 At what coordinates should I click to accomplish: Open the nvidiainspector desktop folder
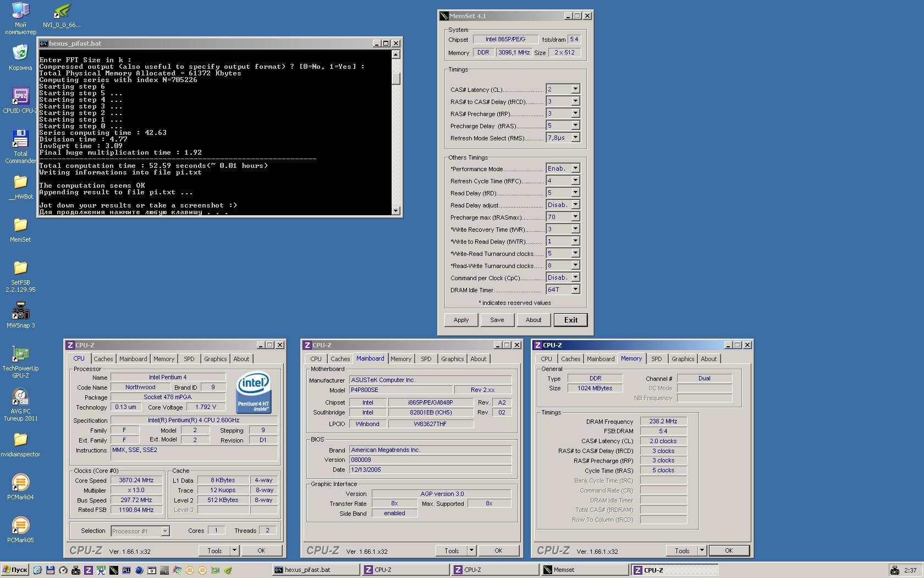[x=20, y=445]
